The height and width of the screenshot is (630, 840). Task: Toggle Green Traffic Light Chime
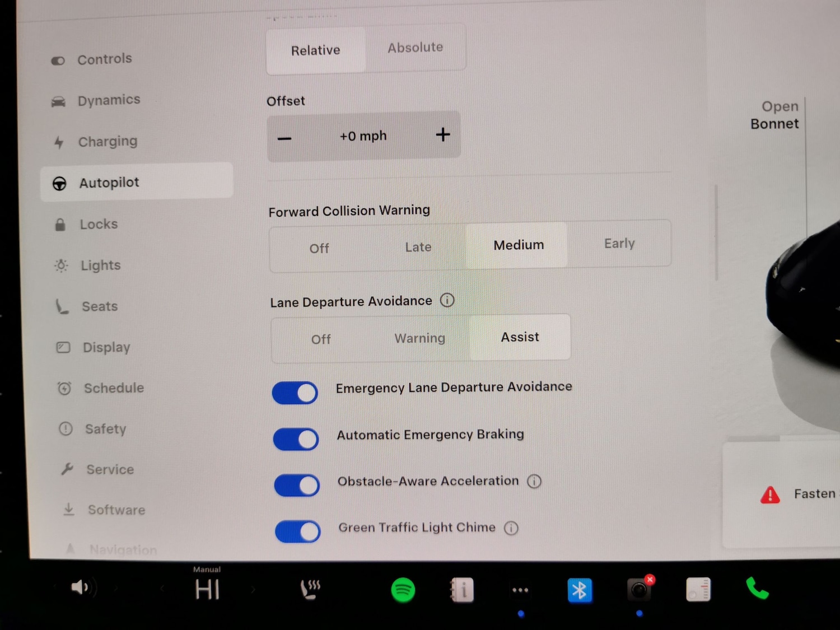point(298,531)
